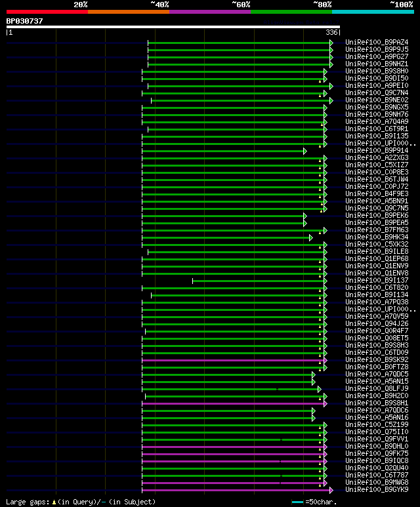
Task: Click the cyan 50char scale legend bar
Action: (297, 502)
